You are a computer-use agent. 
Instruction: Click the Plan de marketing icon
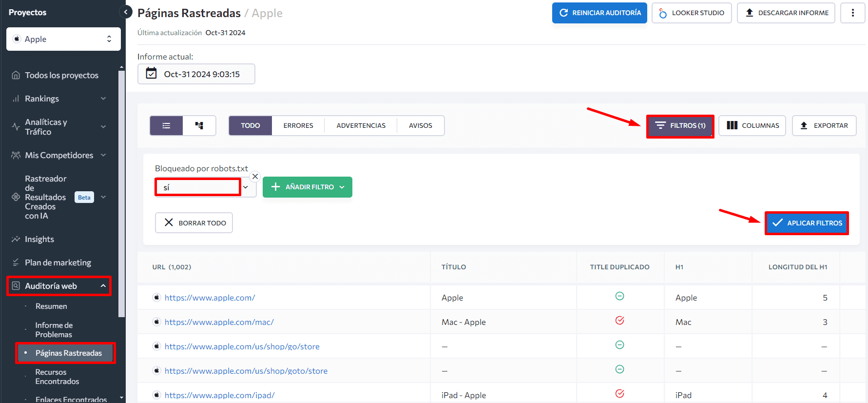(16, 262)
